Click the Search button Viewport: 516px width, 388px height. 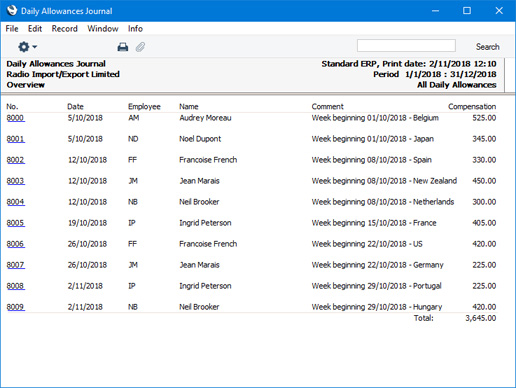tap(487, 47)
